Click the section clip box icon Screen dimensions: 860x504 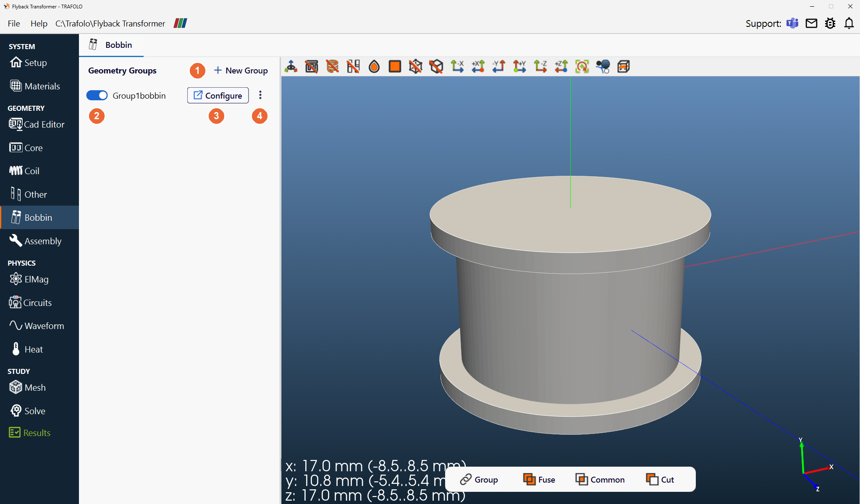click(x=624, y=66)
